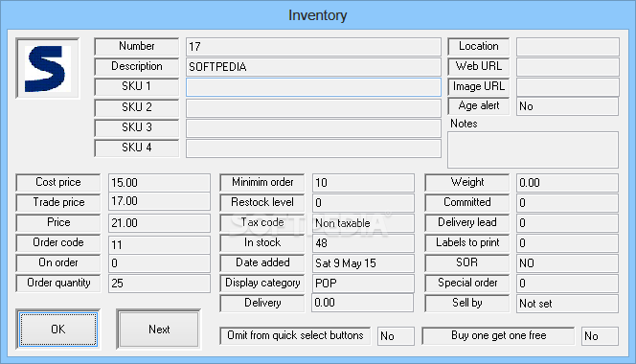Screen dimensions: 636x364
Task: Go to the Next inventory item
Action: click(x=159, y=330)
